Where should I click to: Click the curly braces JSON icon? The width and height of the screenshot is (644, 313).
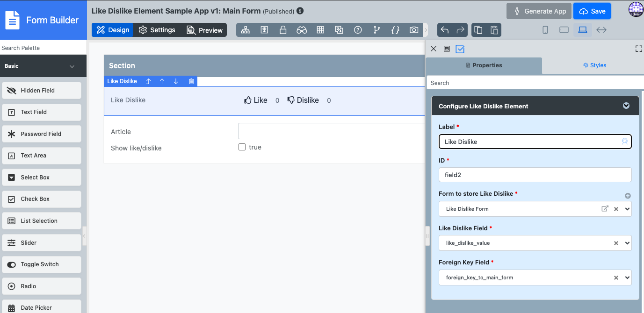(395, 30)
